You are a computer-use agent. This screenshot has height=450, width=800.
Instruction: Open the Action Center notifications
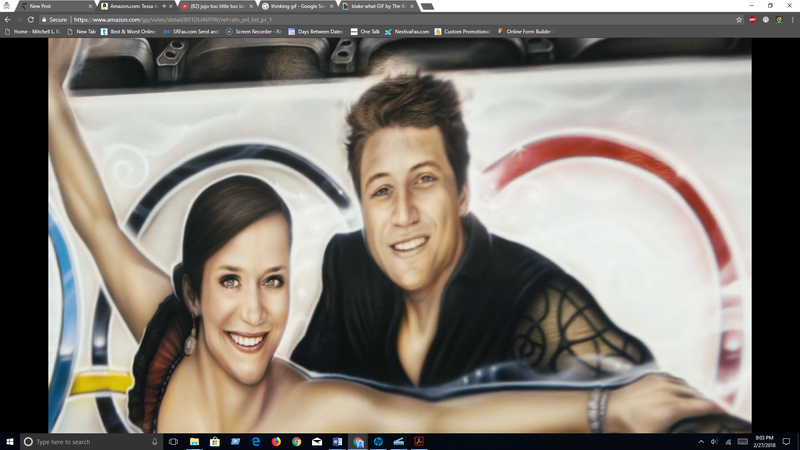[786, 441]
